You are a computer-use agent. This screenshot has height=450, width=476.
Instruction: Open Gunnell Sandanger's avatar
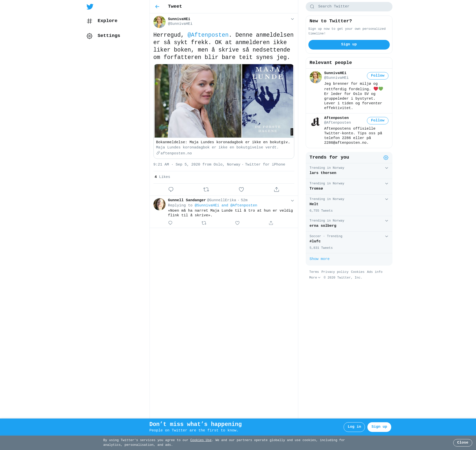click(159, 204)
